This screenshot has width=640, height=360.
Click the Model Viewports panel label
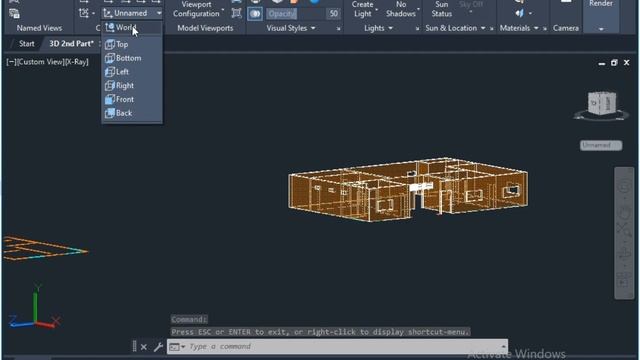205,28
